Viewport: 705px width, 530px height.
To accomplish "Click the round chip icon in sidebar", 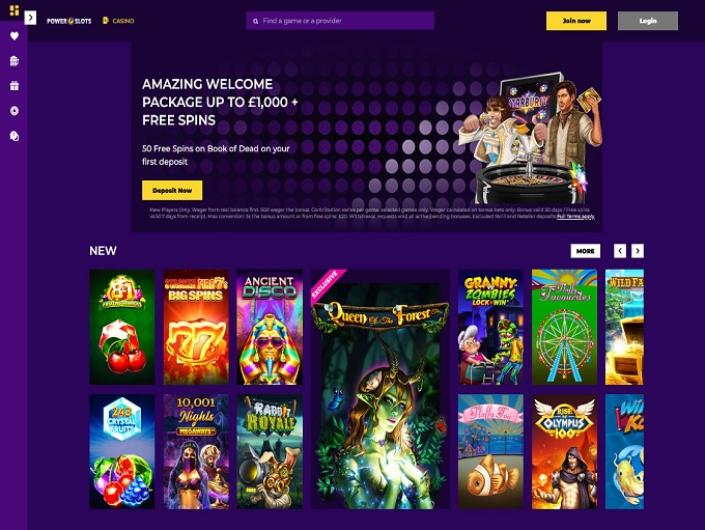I will tap(14, 111).
